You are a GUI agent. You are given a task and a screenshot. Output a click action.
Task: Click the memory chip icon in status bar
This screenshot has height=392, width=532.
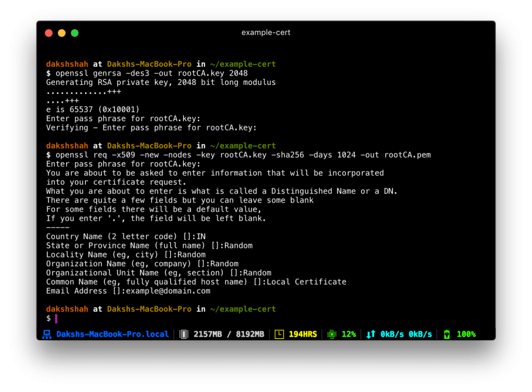coord(183,334)
